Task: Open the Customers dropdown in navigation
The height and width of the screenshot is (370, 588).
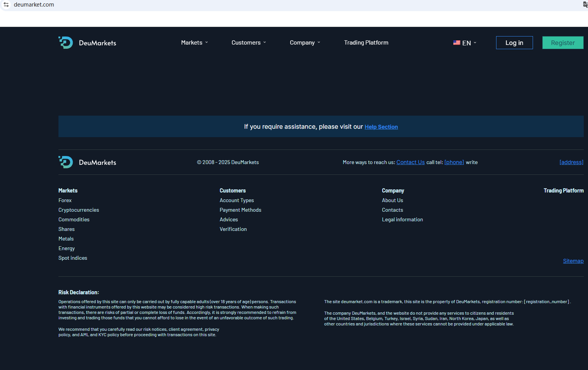Action: pos(248,43)
